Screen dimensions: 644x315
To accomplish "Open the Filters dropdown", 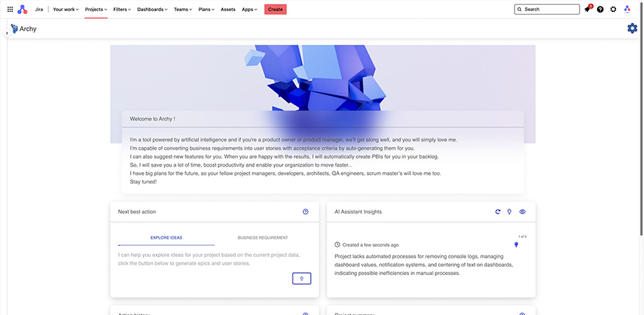I will pyautogui.click(x=122, y=9).
